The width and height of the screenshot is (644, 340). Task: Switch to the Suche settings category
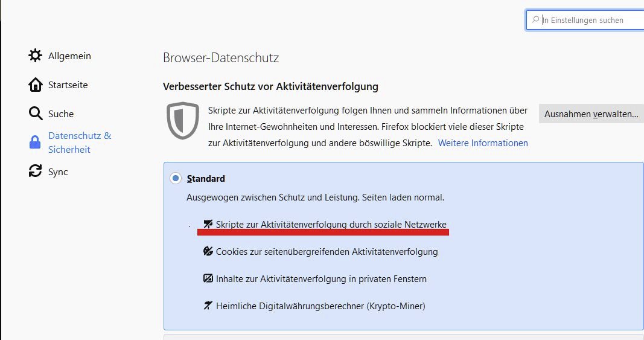tap(61, 114)
